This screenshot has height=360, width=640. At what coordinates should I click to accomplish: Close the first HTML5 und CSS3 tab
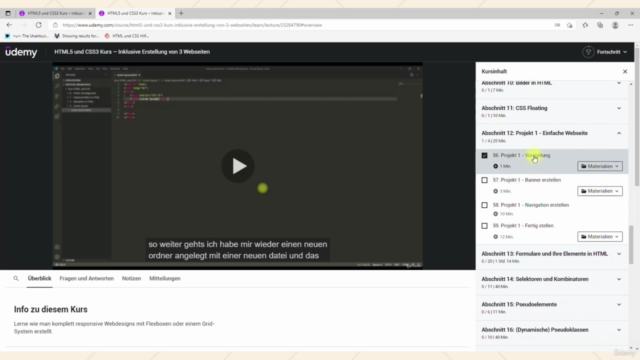click(x=90, y=13)
